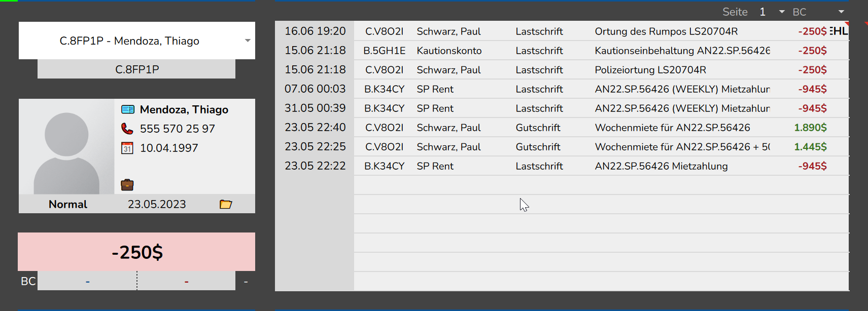Expand the C.8FP1P - Mendoza, Thiago dropdown
The width and height of the screenshot is (868, 311).
[x=248, y=41]
